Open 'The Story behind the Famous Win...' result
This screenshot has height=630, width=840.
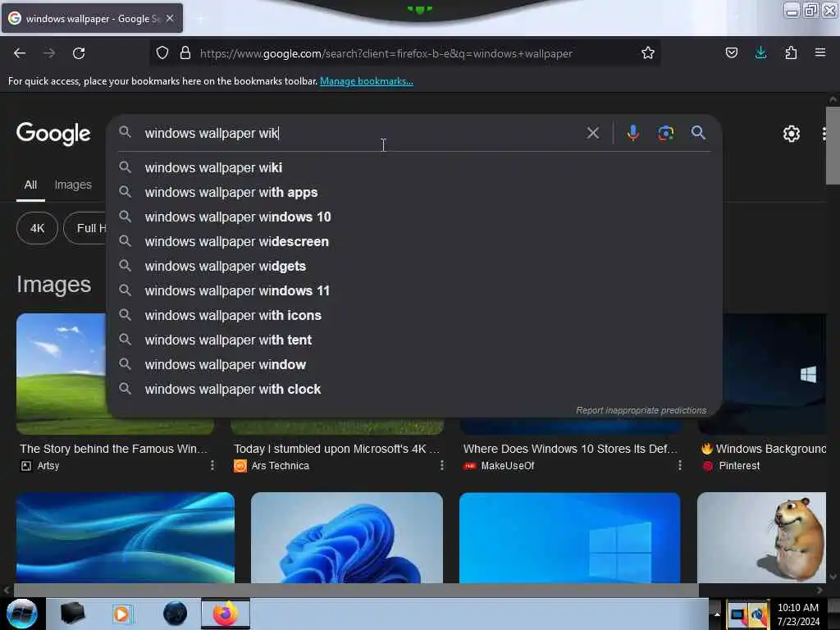point(113,449)
